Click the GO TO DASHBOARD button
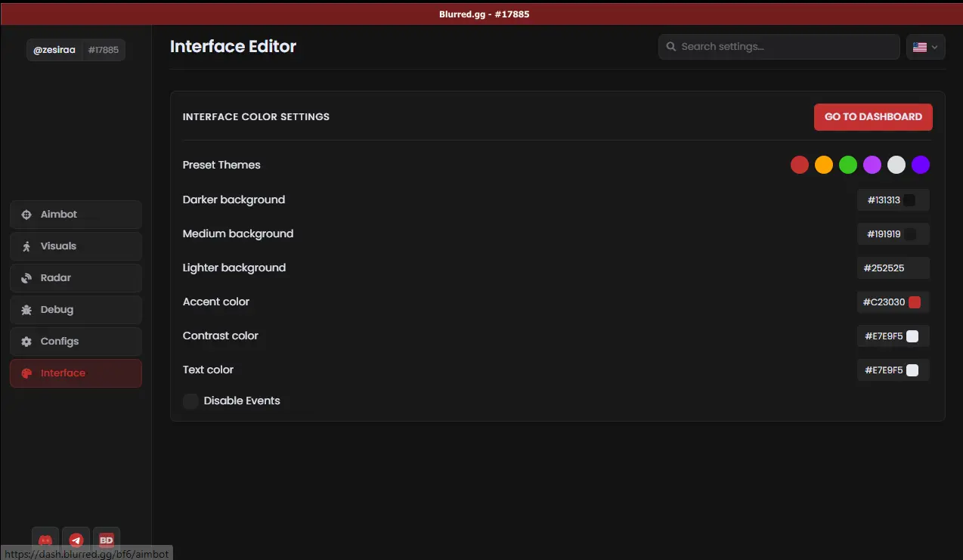Image resolution: width=963 pixels, height=560 pixels. pyautogui.click(x=872, y=117)
